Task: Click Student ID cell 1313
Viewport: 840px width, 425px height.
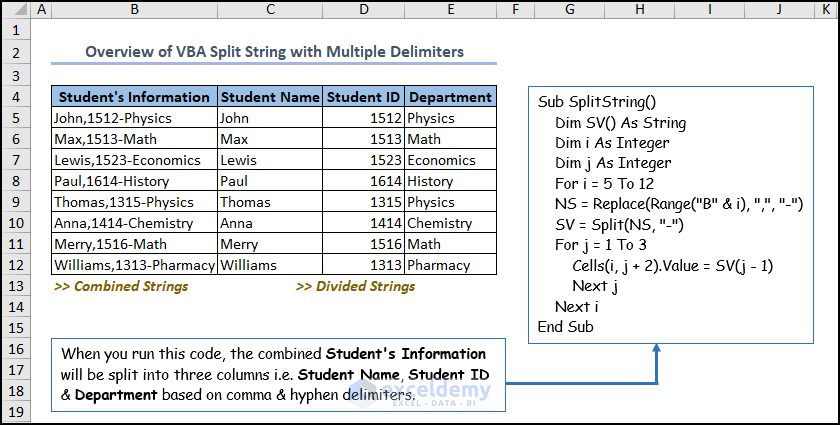Action: [x=364, y=265]
